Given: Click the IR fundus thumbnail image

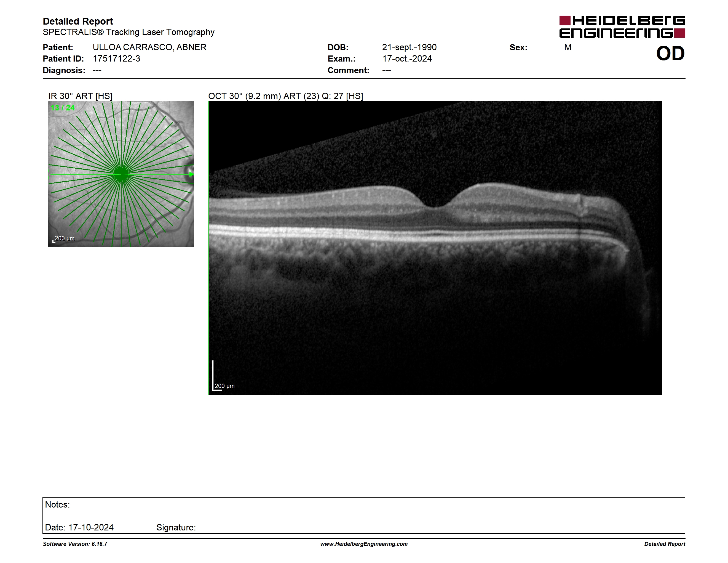Looking at the screenshot, I should tap(121, 174).
